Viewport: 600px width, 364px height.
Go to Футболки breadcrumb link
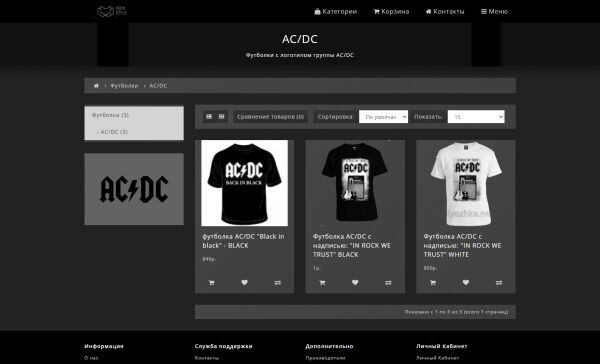[124, 86]
